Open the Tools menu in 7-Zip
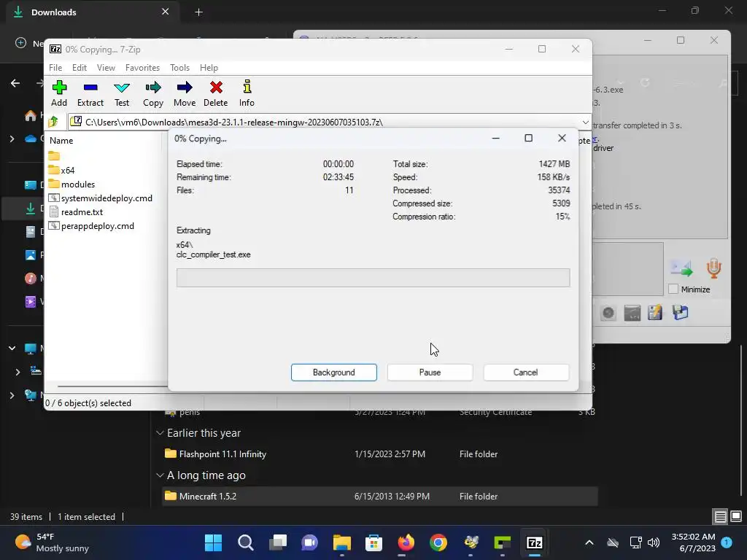This screenshot has width=747, height=560. [x=179, y=68]
